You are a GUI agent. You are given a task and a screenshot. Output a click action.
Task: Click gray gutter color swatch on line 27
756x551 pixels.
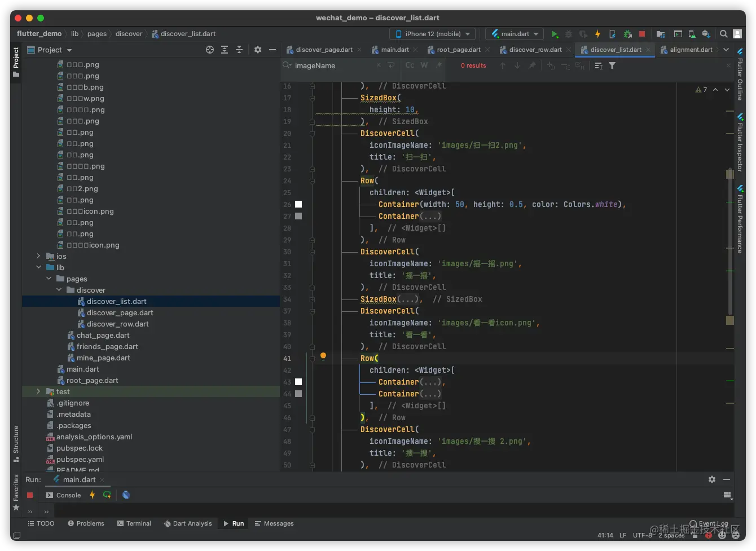click(x=298, y=216)
